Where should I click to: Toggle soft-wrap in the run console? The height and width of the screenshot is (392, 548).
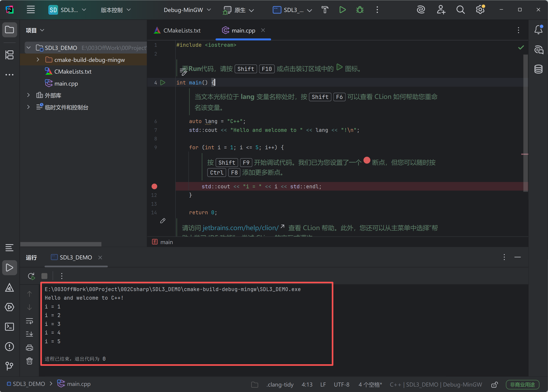[29, 321]
